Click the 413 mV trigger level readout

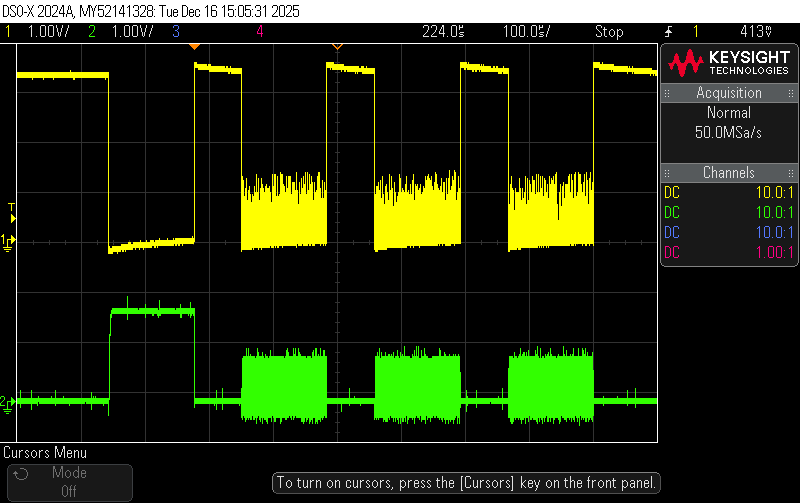756,32
